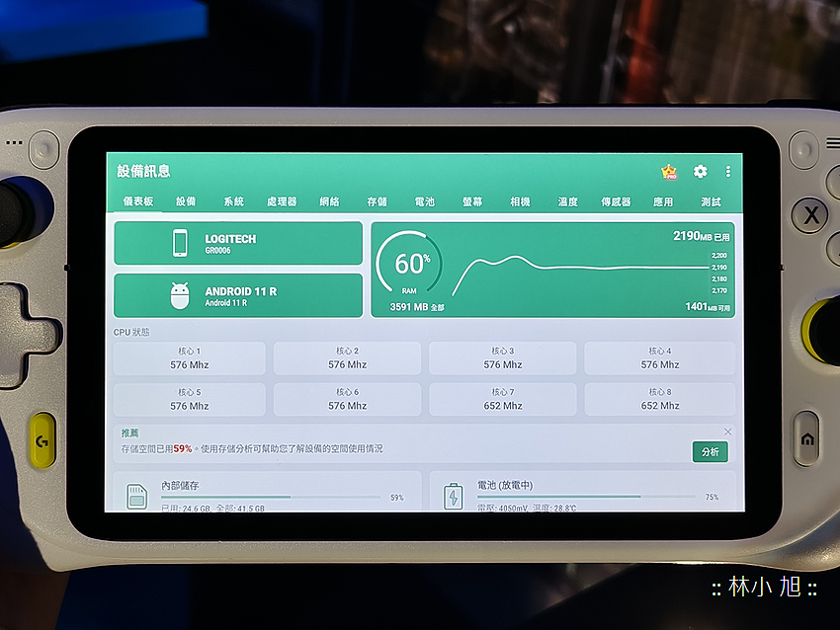Viewport: 840px width, 630px height.
Task: Tap the RAM usage line graph
Action: pos(581,275)
